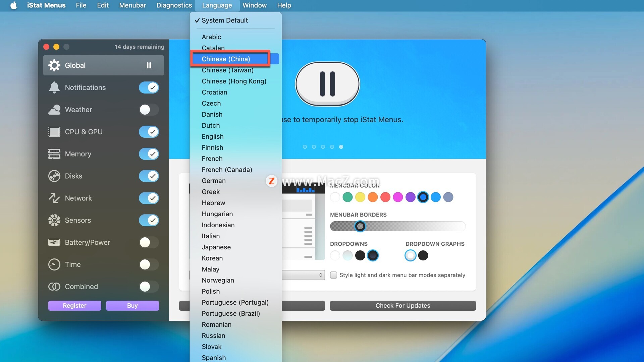Choose French (Canada) language

pos(235,170)
